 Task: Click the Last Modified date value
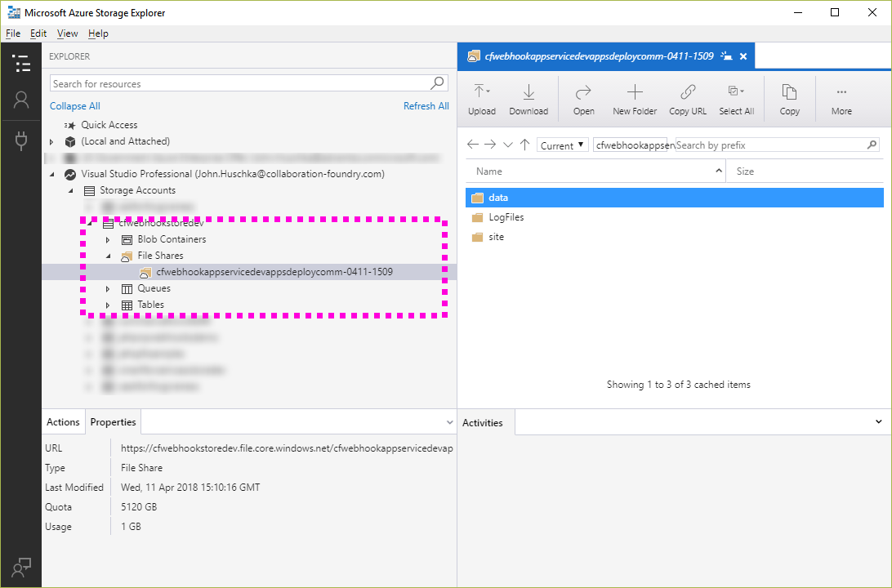click(190, 488)
